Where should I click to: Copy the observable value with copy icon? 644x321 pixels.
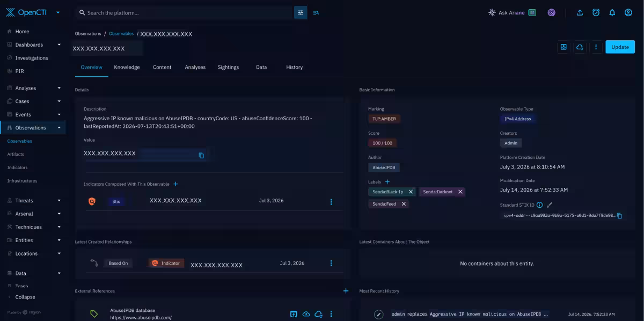201,155
